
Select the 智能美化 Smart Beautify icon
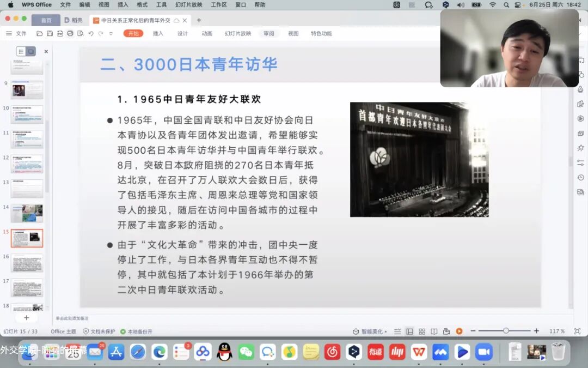tap(356, 330)
